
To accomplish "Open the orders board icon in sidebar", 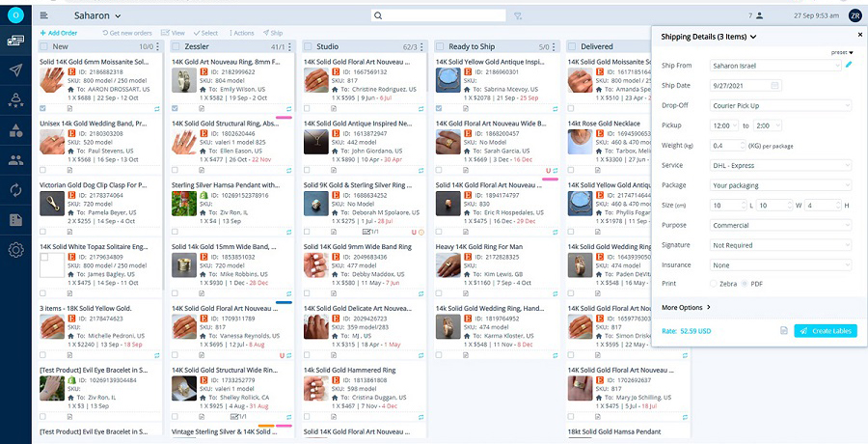I will [15, 40].
